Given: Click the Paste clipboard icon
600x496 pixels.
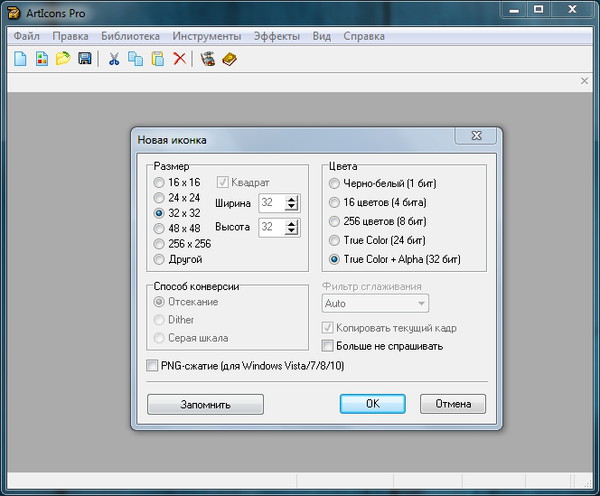Looking at the screenshot, I should 157,59.
